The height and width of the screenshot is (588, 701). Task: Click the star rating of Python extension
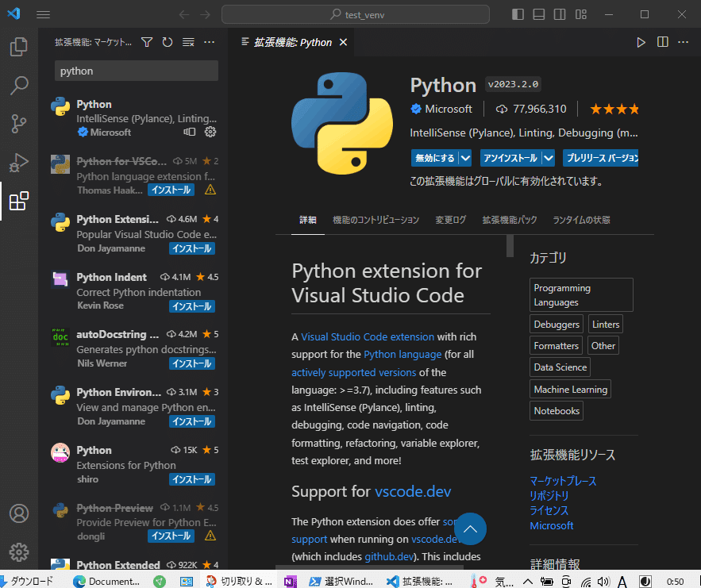(x=614, y=109)
